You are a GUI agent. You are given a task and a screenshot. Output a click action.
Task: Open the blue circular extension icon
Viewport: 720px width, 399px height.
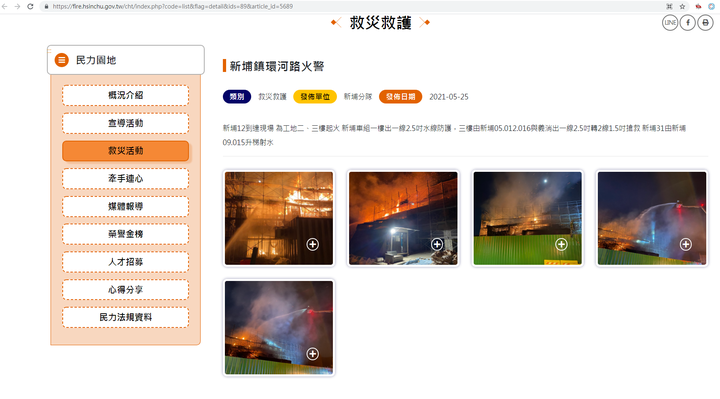point(712,6)
